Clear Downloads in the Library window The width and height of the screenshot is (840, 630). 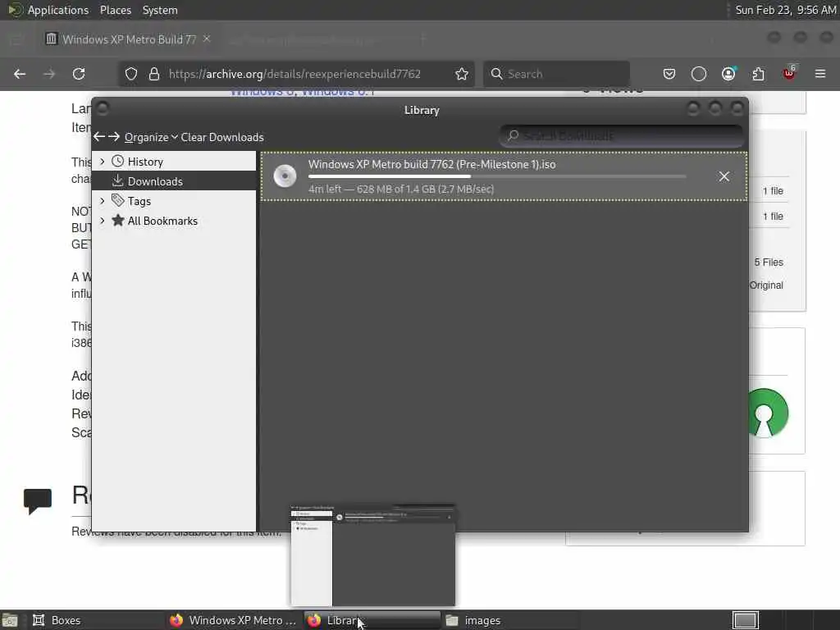[x=222, y=137]
